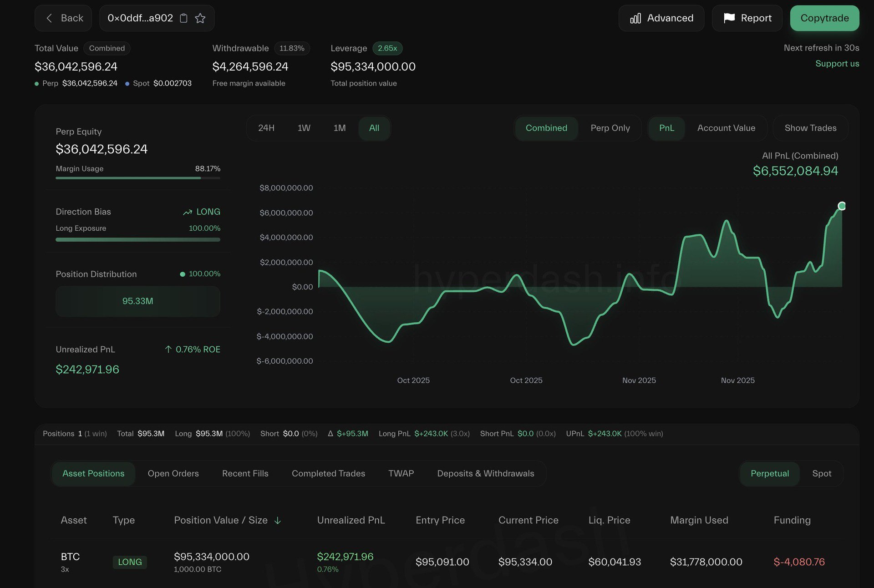Click the star favorite icon
This screenshot has width=874, height=588.
(x=200, y=18)
